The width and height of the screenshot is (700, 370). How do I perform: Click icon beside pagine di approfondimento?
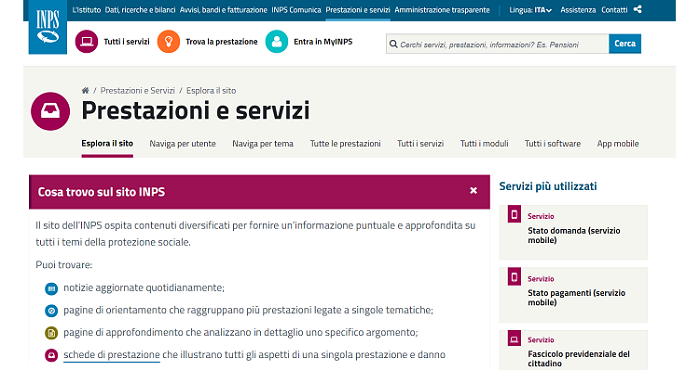point(51,333)
